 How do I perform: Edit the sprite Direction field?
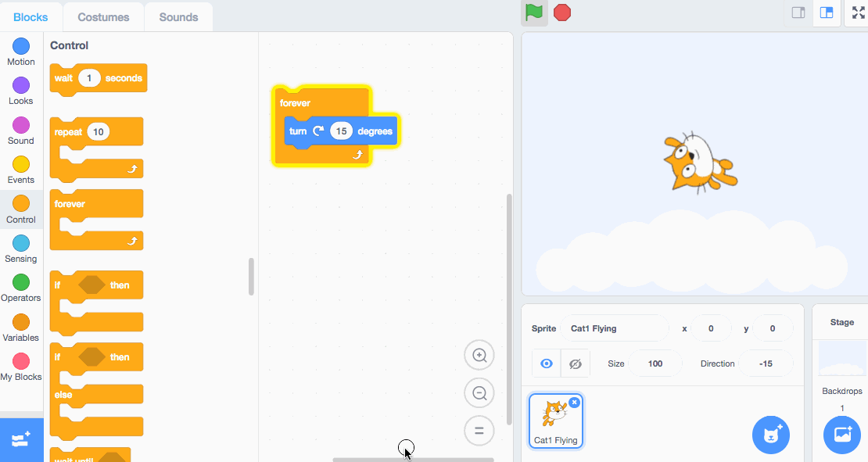coord(766,364)
